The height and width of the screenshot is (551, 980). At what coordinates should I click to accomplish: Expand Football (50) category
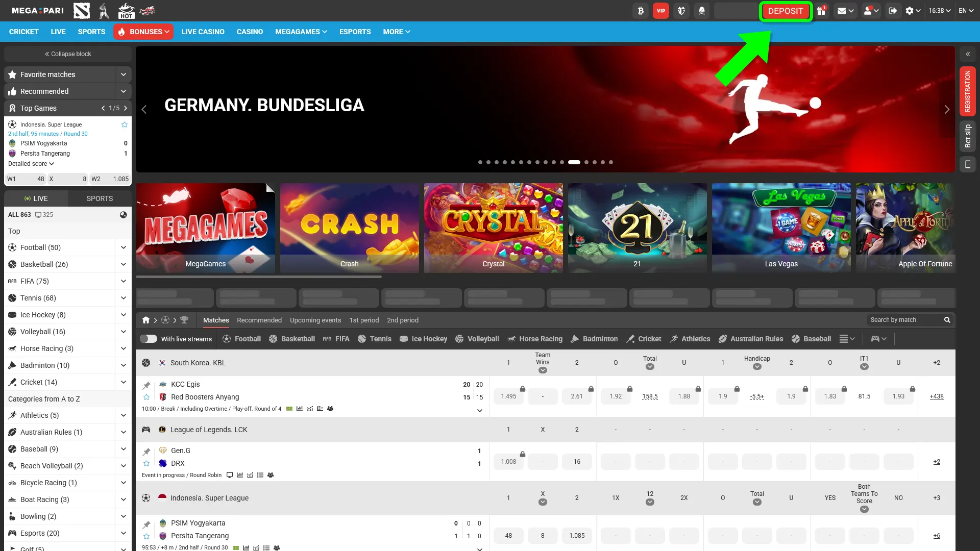tap(123, 247)
